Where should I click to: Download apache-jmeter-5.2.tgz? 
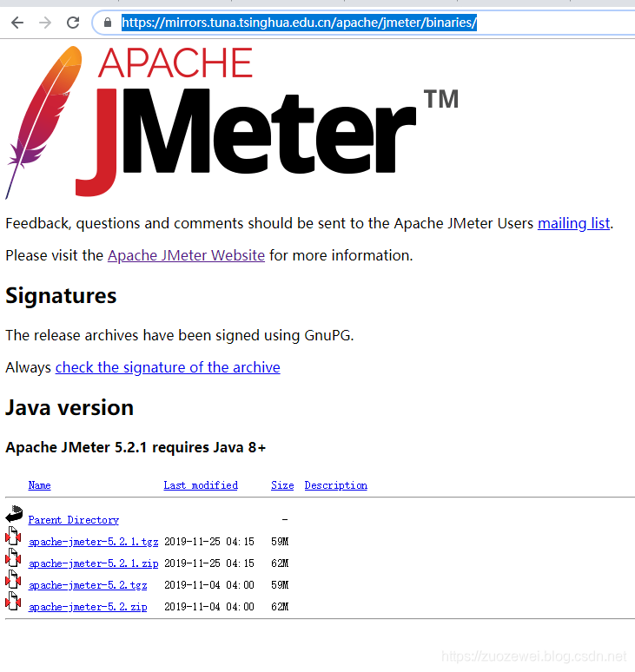[x=88, y=585]
